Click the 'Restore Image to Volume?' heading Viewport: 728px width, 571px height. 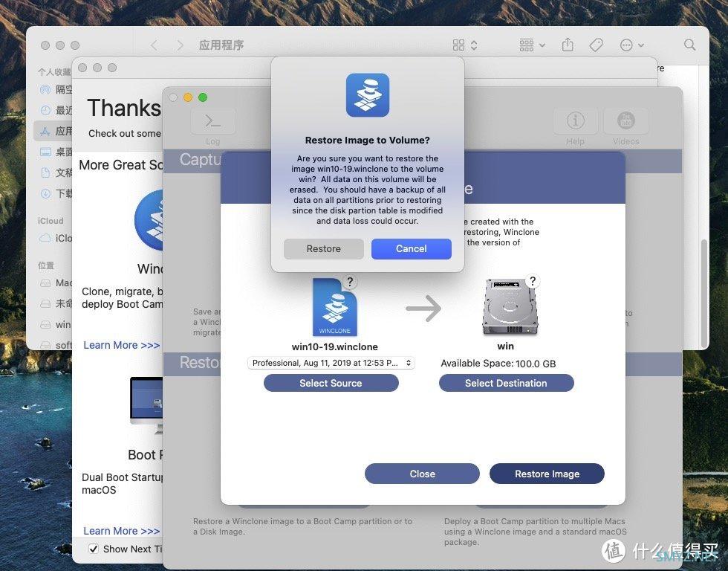367,141
